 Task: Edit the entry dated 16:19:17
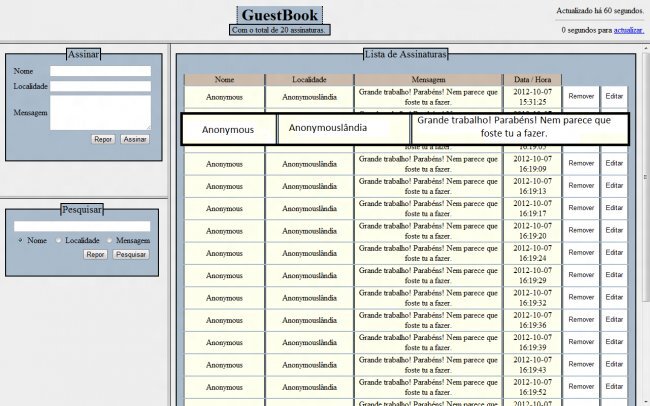click(614, 208)
